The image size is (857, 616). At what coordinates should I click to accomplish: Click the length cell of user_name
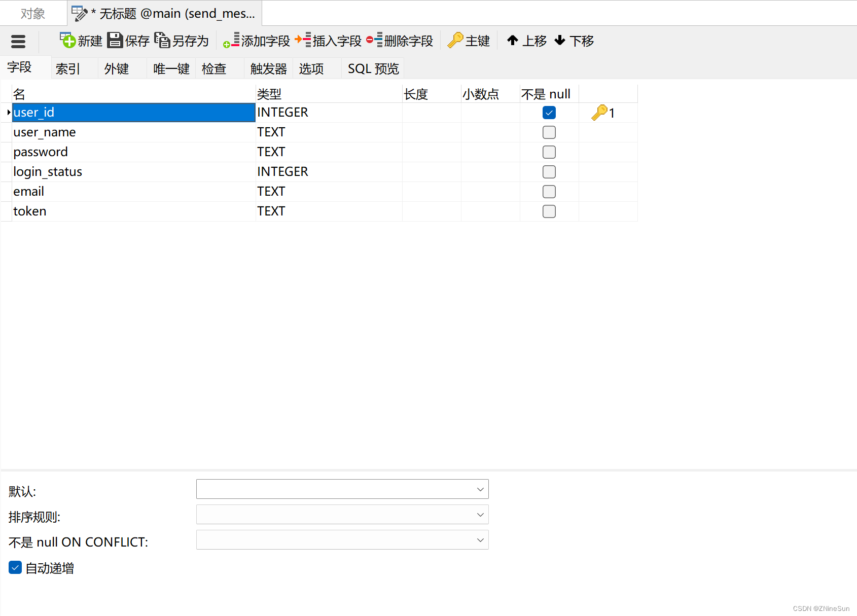coord(432,132)
